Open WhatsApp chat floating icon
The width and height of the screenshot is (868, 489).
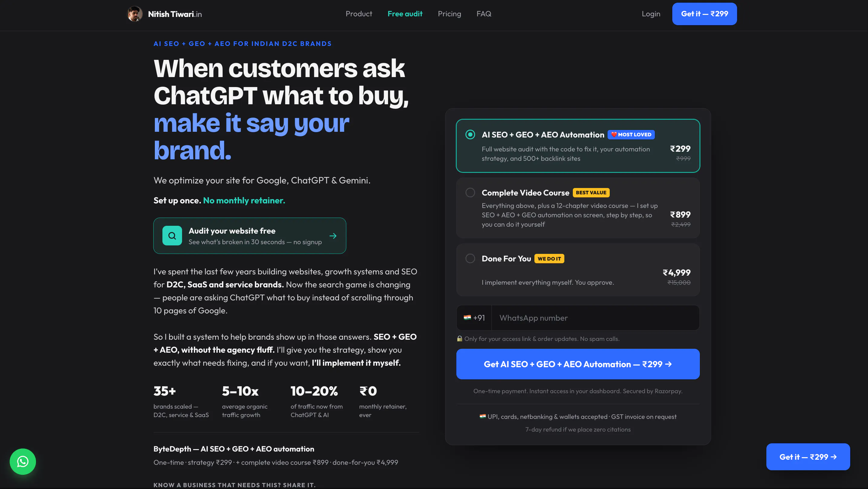23,461
